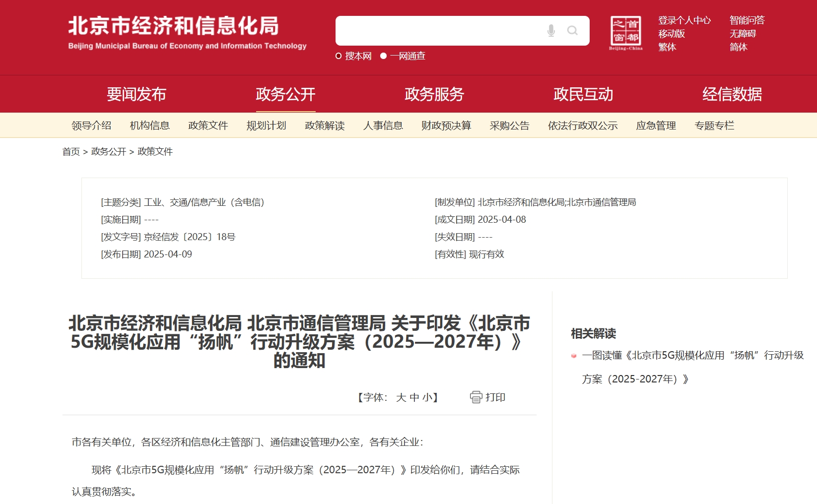Viewport: 817px width, 504px height.
Task: Open 政策解读 in the sub-navigation bar
Action: coord(325,126)
